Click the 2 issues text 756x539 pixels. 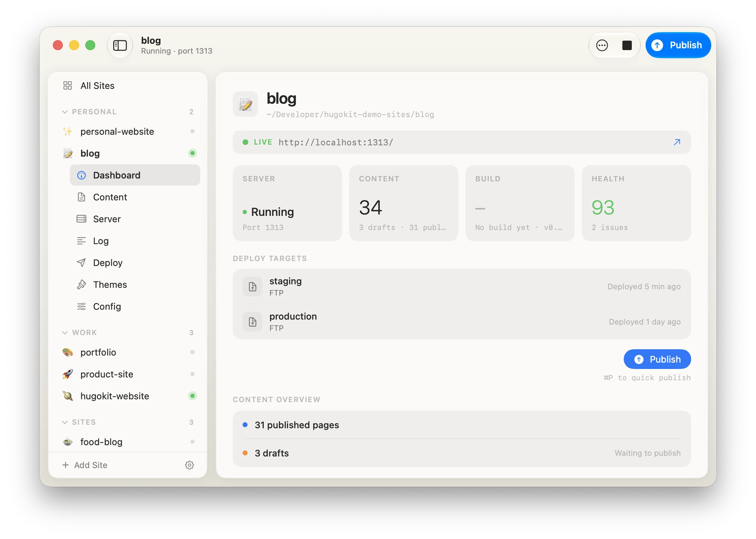click(610, 228)
